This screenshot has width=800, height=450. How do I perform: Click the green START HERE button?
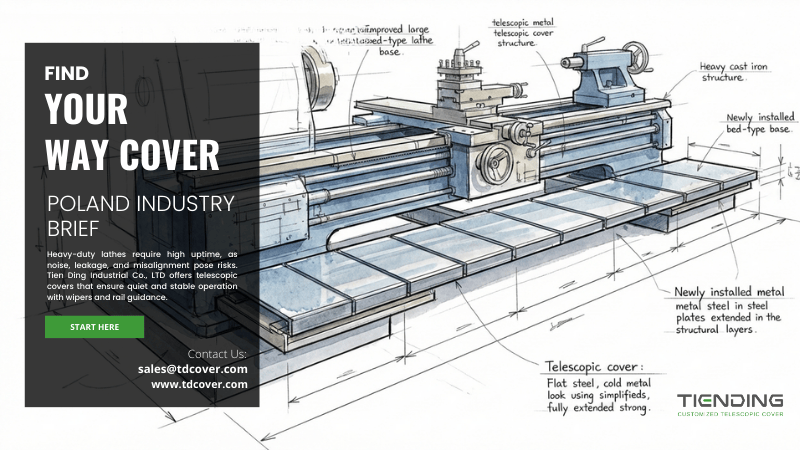coord(94,327)
